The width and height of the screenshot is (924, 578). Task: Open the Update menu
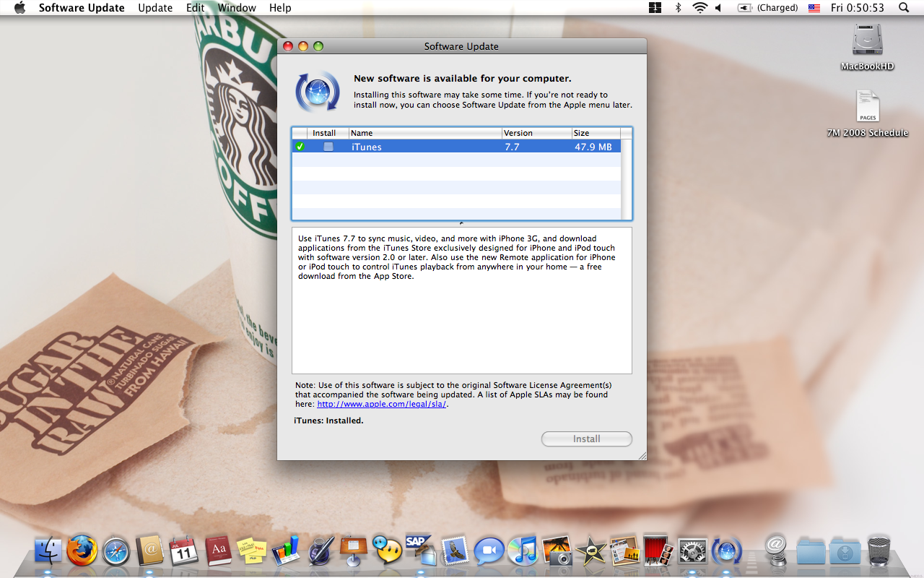click(x=155, y=8)
